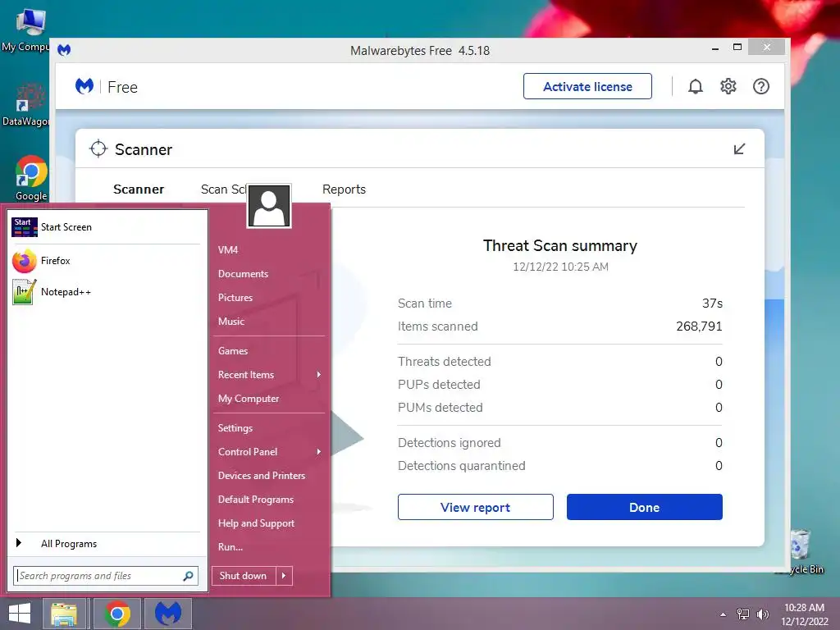Click the scan date 12/12/22 10:25 AM
The image size is (840, 630).
560,267
